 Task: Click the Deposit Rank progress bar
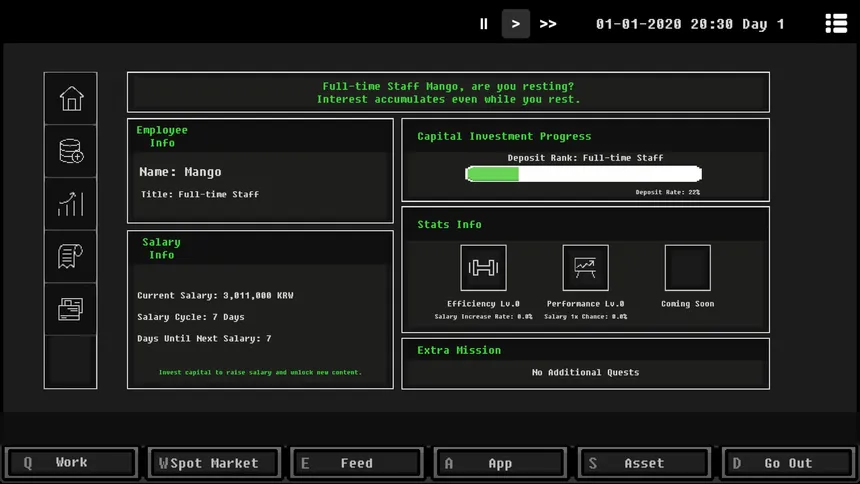[584, 174]
